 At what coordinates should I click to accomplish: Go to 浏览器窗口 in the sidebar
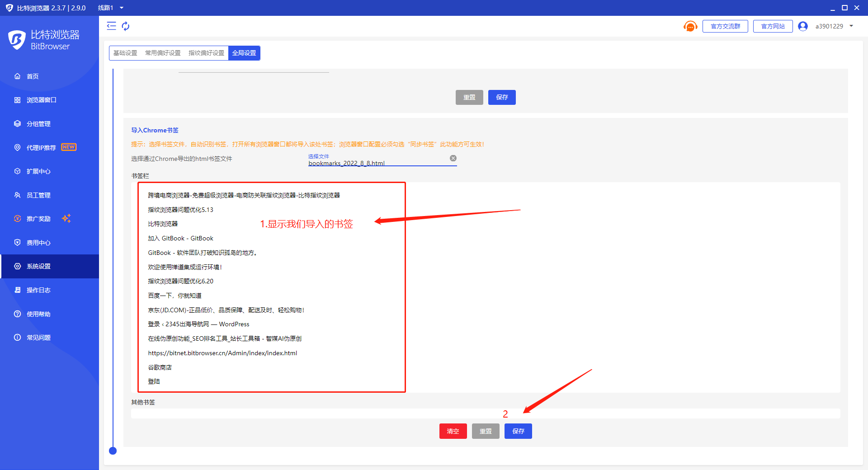41,100
